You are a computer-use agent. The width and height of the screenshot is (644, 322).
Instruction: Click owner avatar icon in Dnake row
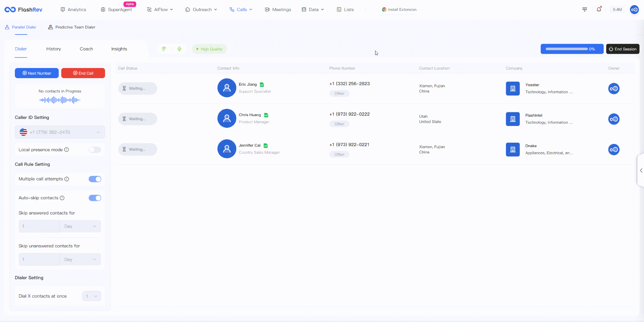point(614,150)
